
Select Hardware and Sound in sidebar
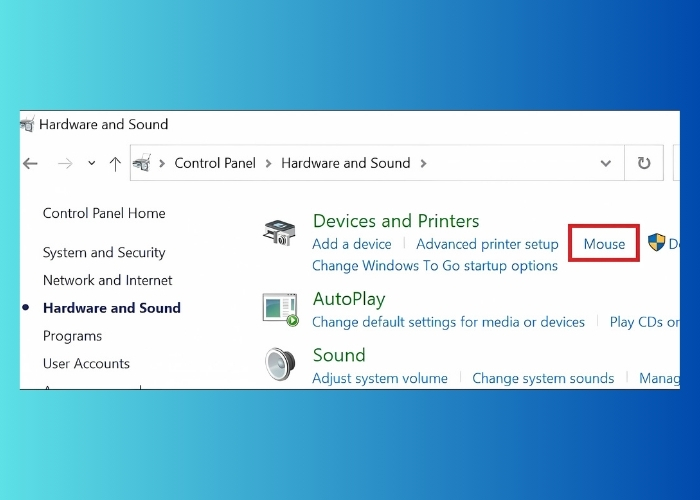coord(112,308)
